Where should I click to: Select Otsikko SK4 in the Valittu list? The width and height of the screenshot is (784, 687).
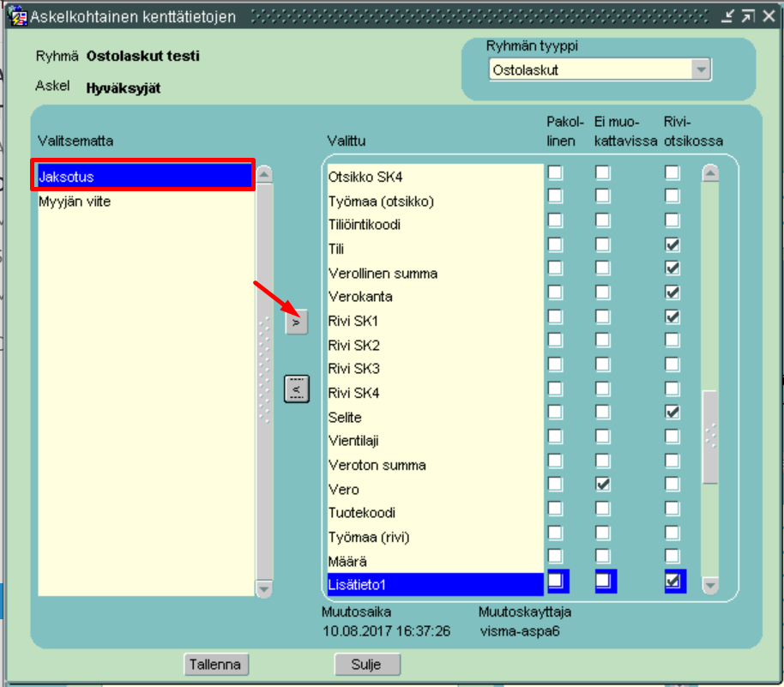click(435, 177)
